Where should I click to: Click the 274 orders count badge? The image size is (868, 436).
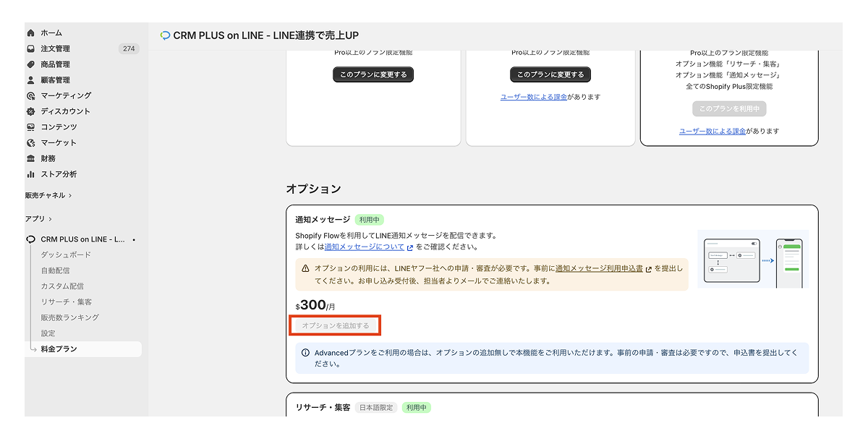click(129, 48)
